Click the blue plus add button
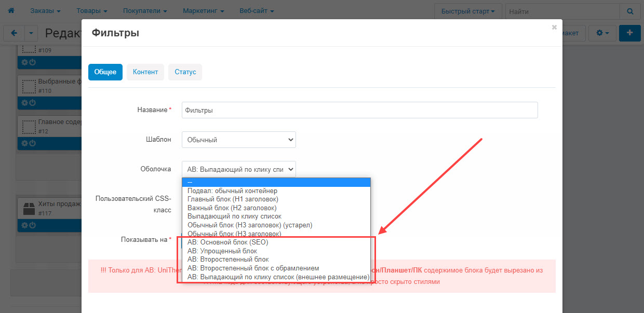 point(630,33)
